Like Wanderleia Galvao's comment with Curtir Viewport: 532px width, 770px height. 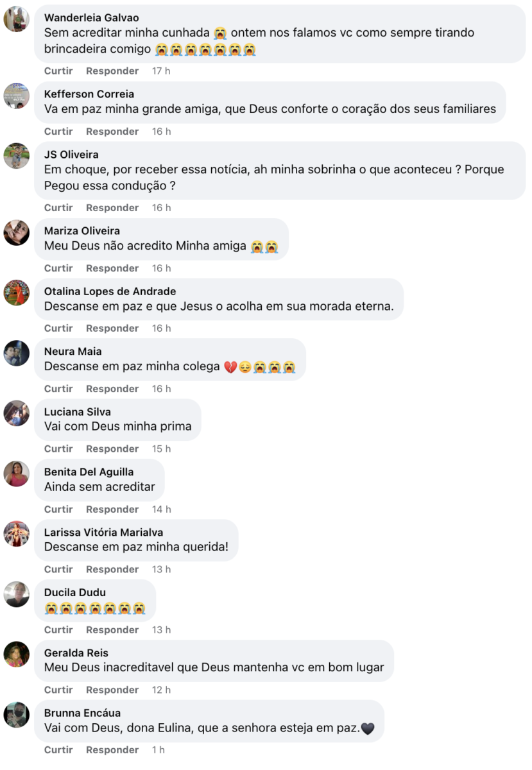pyautogui.click(x=58, y=71)
